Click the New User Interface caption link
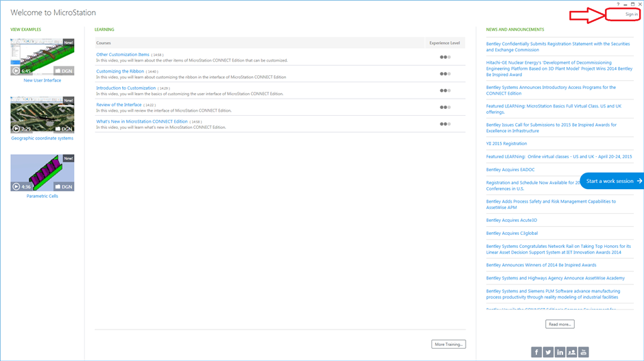Screen dimensions: 644x361 pyautogui.click(x=43, y=80)
